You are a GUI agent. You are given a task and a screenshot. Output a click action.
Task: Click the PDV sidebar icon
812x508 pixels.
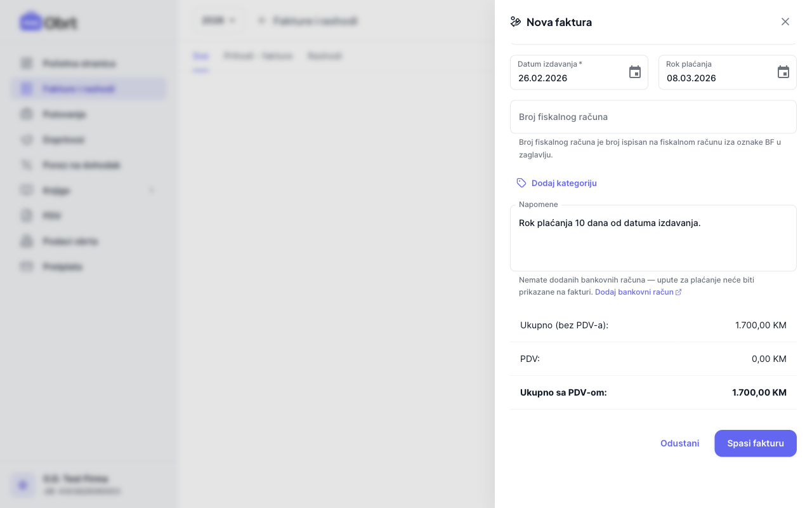(27, 216)
